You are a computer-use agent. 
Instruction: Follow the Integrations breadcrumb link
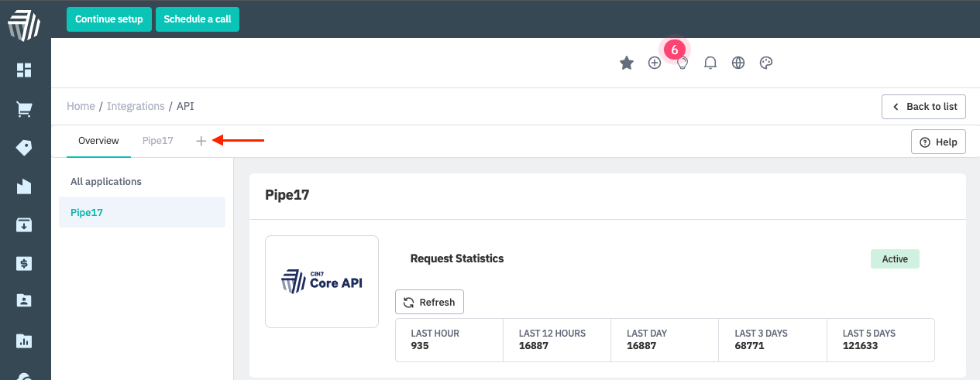[136, 106]
